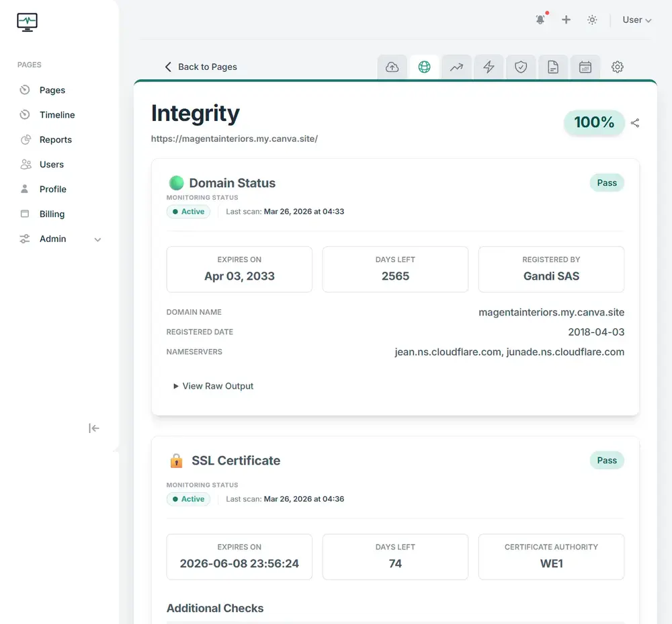Open the cloud upload monitor tab
Viewport: 672px width, 624px height.
click(392, 67)
